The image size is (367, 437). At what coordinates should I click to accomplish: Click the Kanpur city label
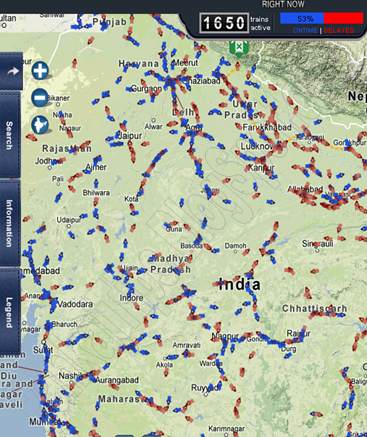[x=261, y=168]
